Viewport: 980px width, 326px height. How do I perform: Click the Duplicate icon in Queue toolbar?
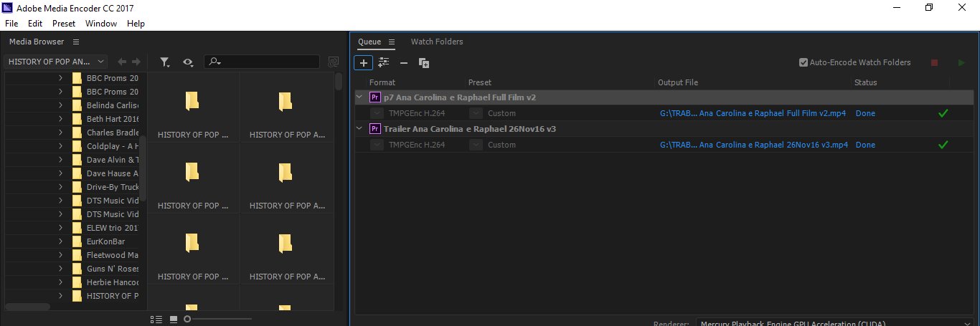tap(424, 63)
